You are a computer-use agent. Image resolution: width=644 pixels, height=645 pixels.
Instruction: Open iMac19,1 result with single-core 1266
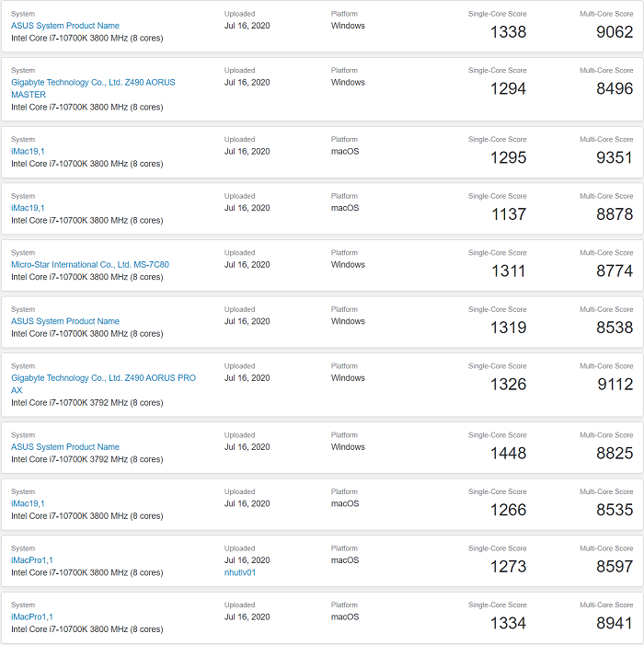pyautogui.click(x=28, y=503)
